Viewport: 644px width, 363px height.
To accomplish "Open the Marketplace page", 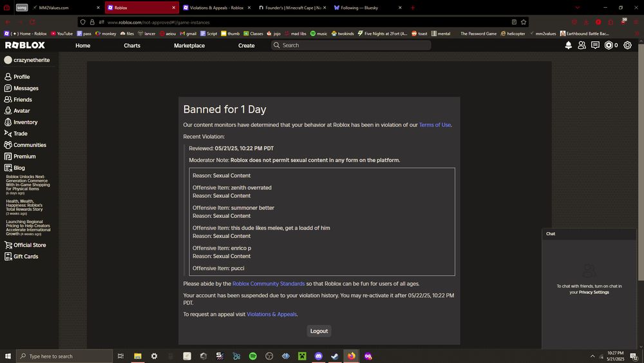I will click(x=189, y=46).
